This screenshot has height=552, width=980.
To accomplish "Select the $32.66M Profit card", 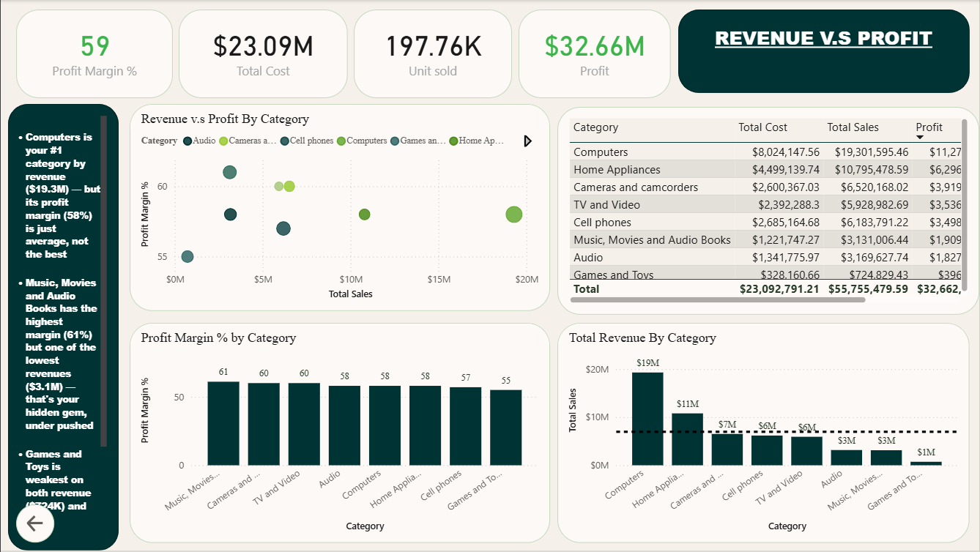I will point(594,54).
